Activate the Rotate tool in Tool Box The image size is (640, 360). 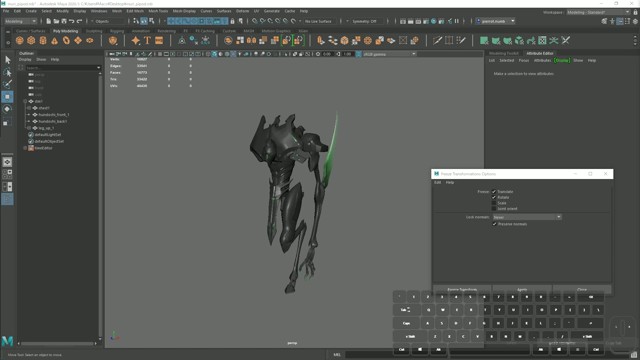(7, 109)
